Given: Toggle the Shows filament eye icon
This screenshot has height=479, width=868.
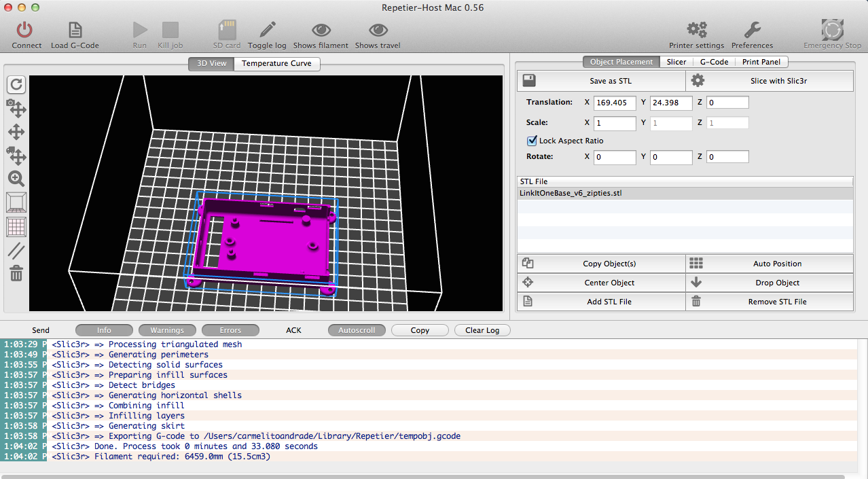Looking at the screenshot, I should click(321, 30).
